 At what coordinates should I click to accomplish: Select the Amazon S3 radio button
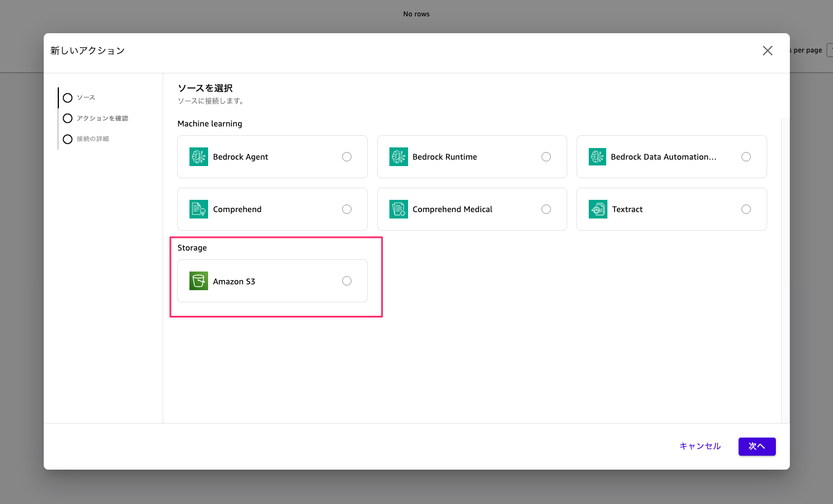[x=347, y=281]
